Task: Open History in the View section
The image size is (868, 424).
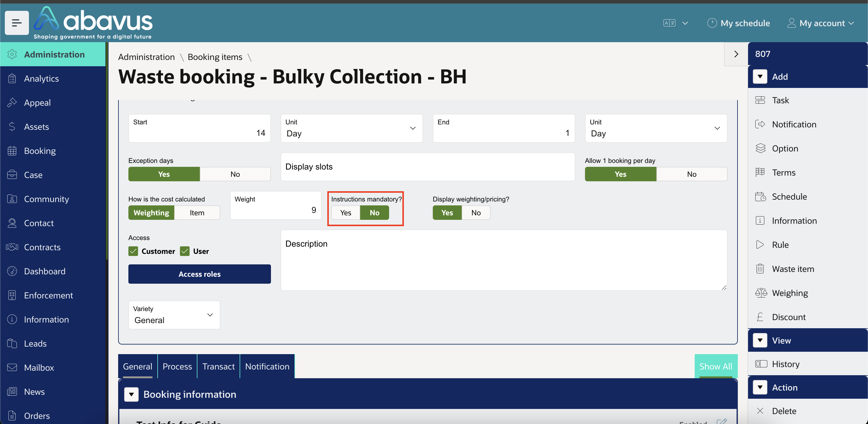Action: [807, 364]
